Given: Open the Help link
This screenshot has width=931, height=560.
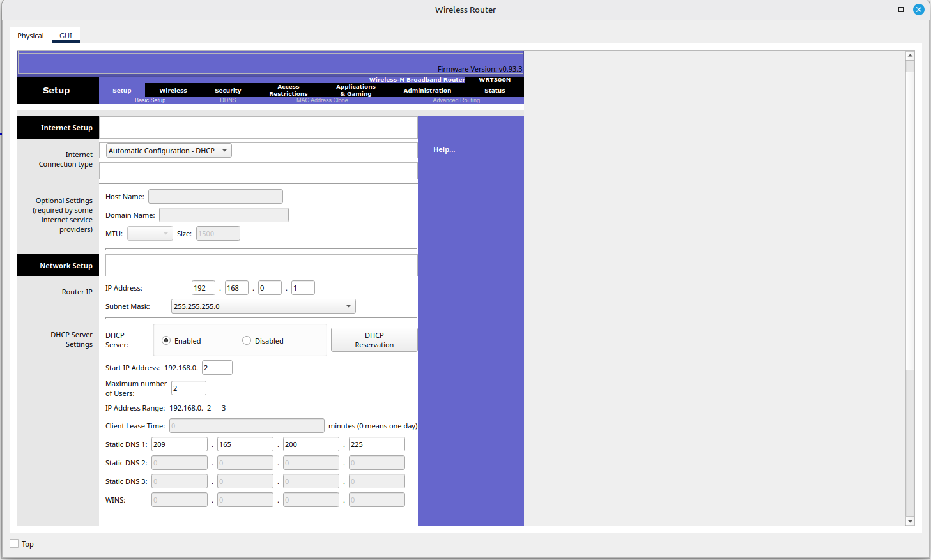Looking at the screenshot, I should (444, 149).
